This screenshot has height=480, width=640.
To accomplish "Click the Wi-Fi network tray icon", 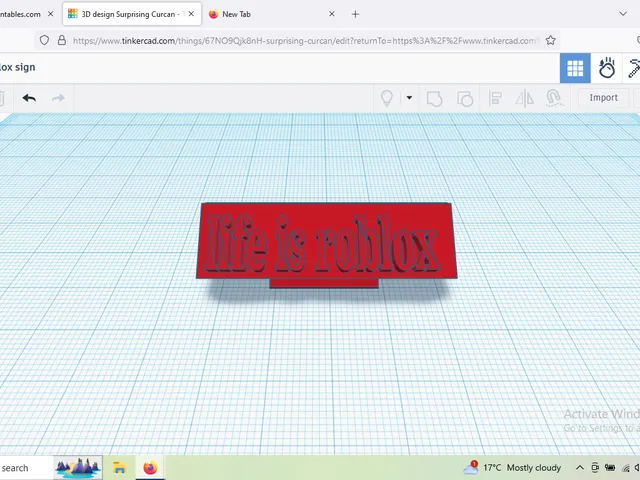I will (626, 468).
